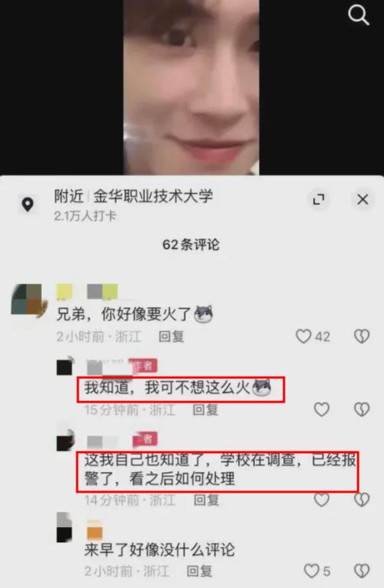The width and height of the screenshot is (384, 588).
Task: Tap the video preview above the comments
Action: tap(191, 88)
